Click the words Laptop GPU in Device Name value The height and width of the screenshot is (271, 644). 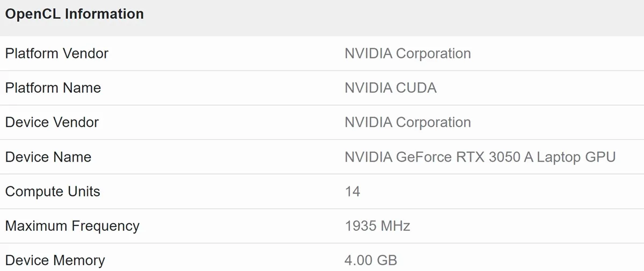pyautogui.click(x=576, y=157)
